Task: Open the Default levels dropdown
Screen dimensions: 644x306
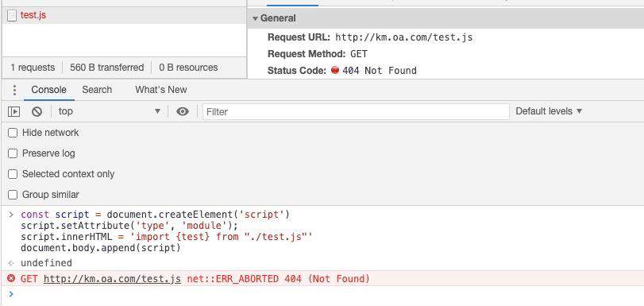Action: click(549, 111)
